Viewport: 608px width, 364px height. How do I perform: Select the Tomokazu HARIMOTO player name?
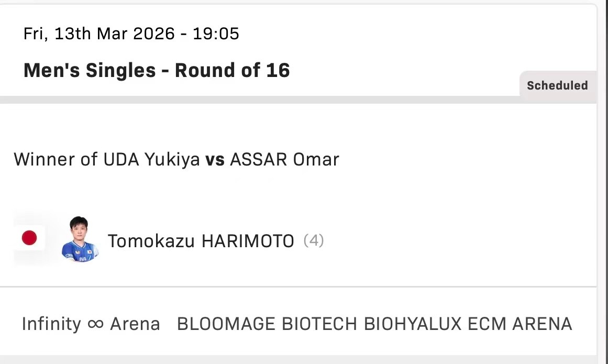pyautogui.click(x=201, y=241)
